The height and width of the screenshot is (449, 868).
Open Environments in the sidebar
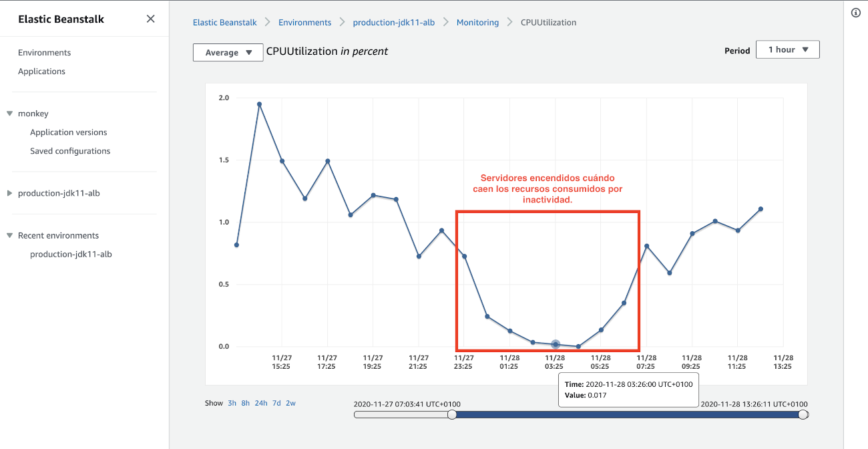point(44,53)
